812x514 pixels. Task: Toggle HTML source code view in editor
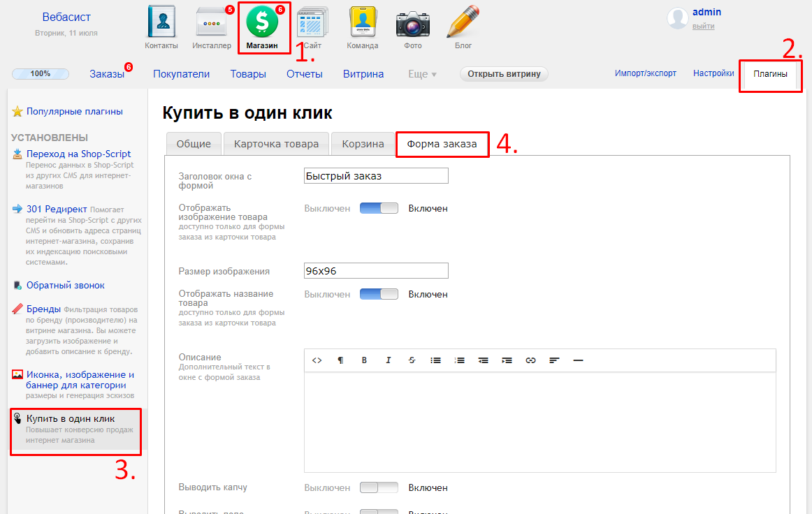coord(317,360)
